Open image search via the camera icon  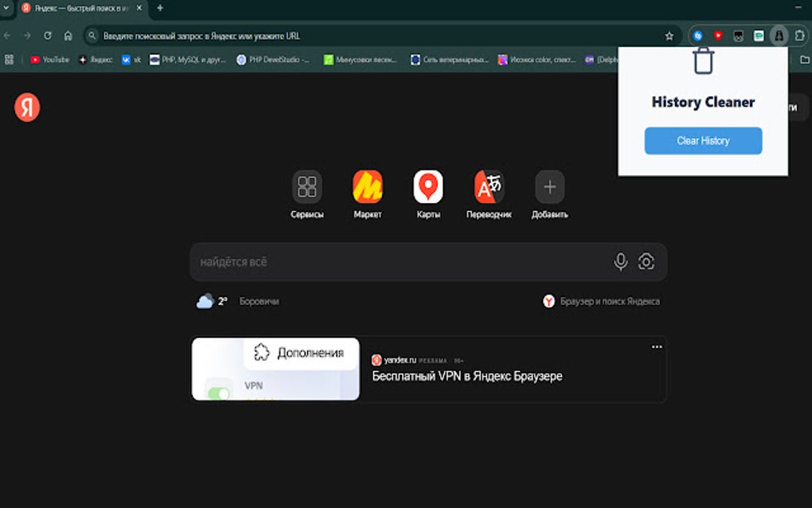[x=646, y=261]
